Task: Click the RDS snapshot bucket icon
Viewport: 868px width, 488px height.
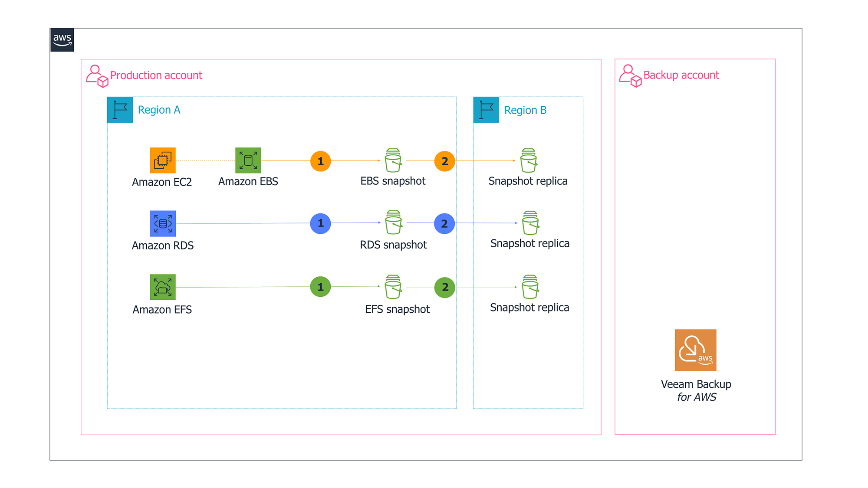Action: tap(393, 223)
